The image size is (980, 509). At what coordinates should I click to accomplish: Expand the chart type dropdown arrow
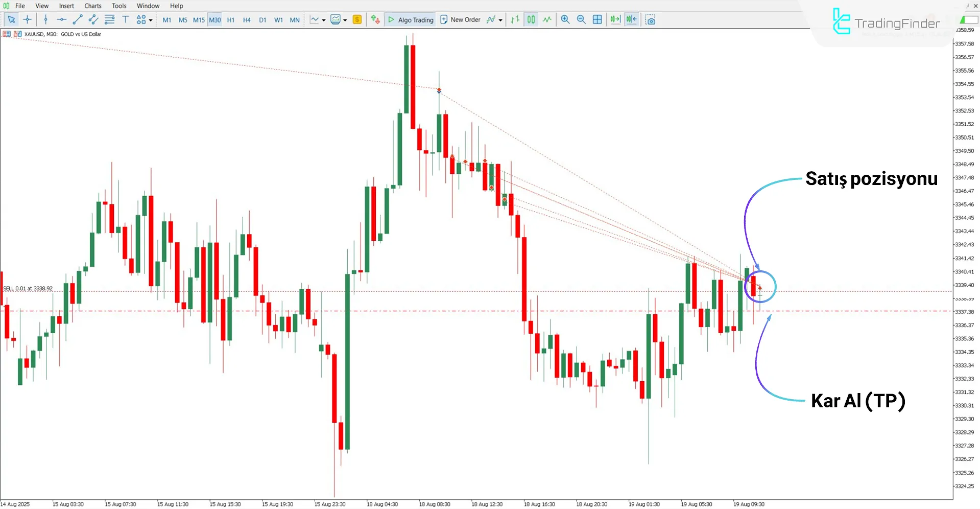[x=324, y=20]
